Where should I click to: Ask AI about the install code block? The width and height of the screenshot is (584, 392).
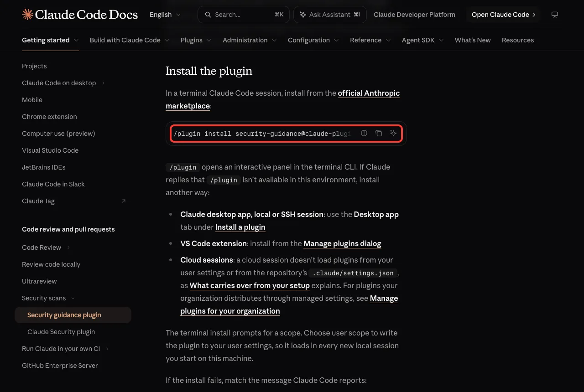tap(393, 134)
